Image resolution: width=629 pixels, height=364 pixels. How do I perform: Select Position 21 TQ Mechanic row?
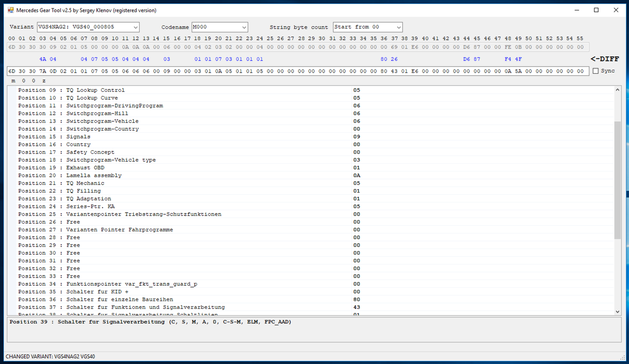coord(311,183)
